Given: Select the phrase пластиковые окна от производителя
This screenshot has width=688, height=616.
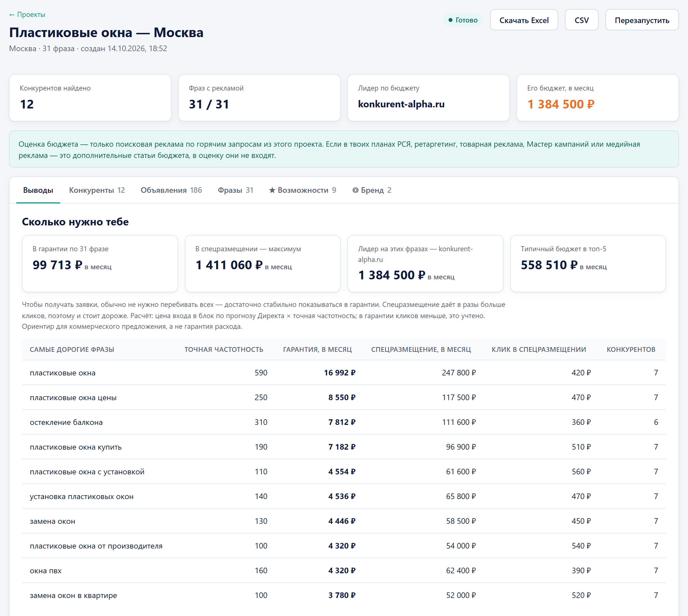Looking at the screenshot, I should point(96,546).
